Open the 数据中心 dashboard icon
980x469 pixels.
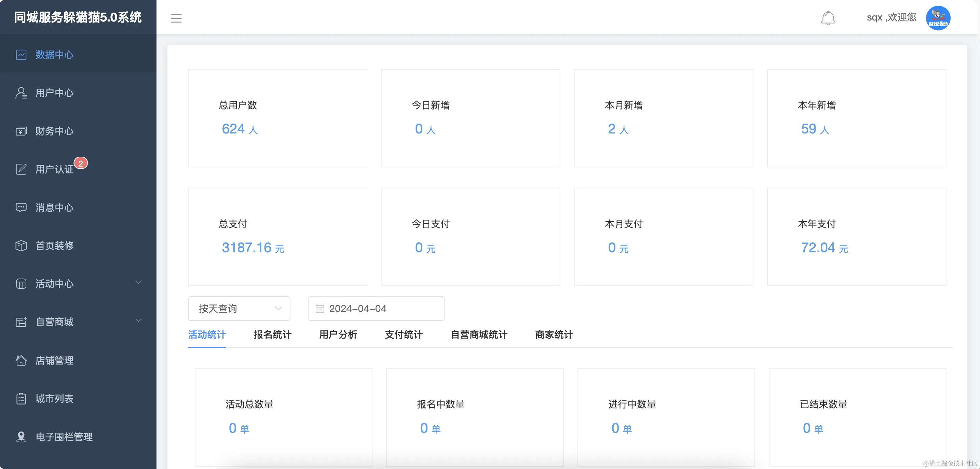pos(21,55)
